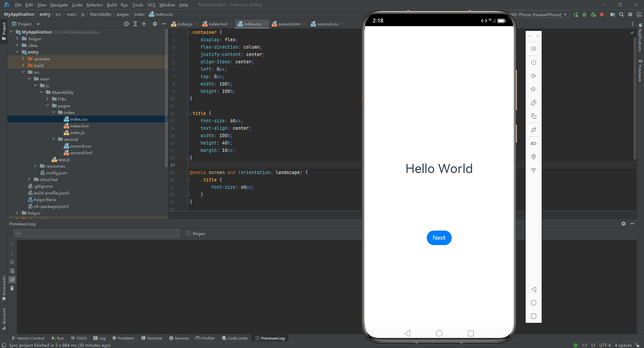Screen dimensions: 644x348
Task: Expand the resources folder
Action: (x=35, y=166)
